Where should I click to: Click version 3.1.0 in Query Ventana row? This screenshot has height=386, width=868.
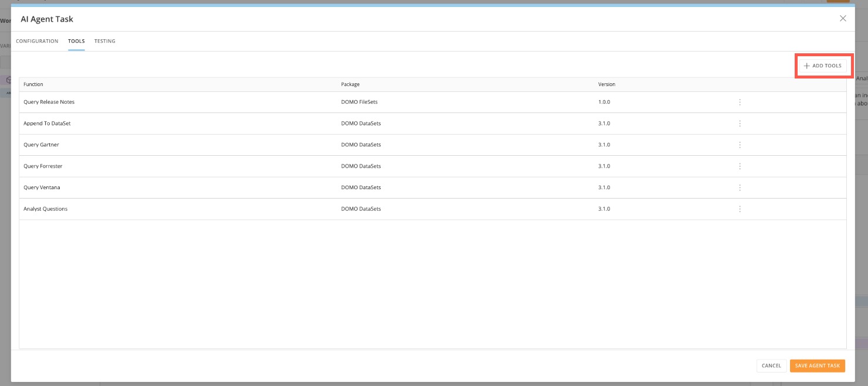(604, 187)
